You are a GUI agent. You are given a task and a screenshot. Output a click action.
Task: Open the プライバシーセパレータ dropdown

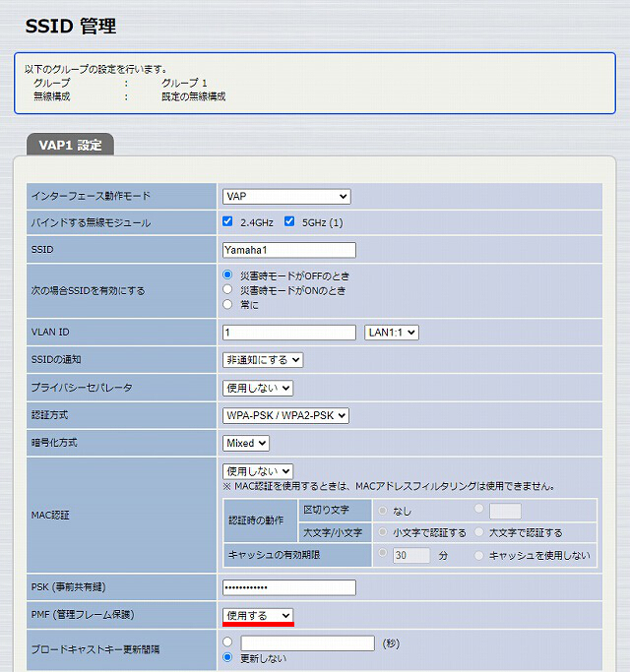coord(258,388)
